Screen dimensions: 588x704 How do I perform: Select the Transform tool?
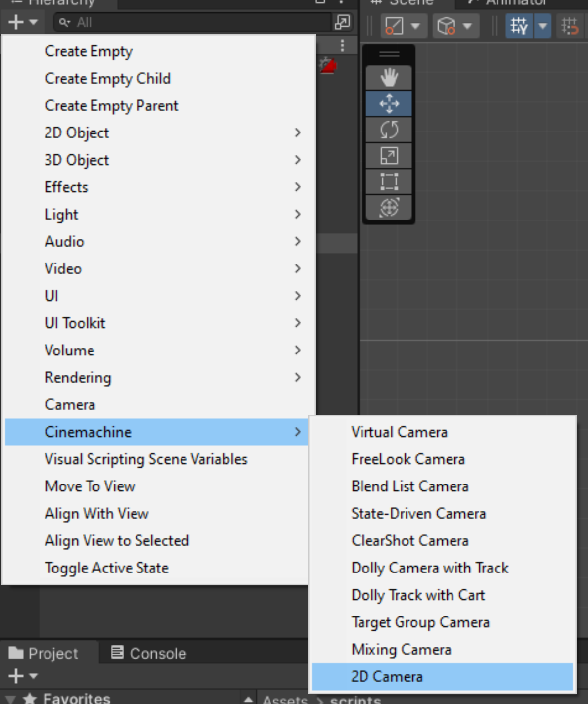pyautogui.click(x=389, y=207)
